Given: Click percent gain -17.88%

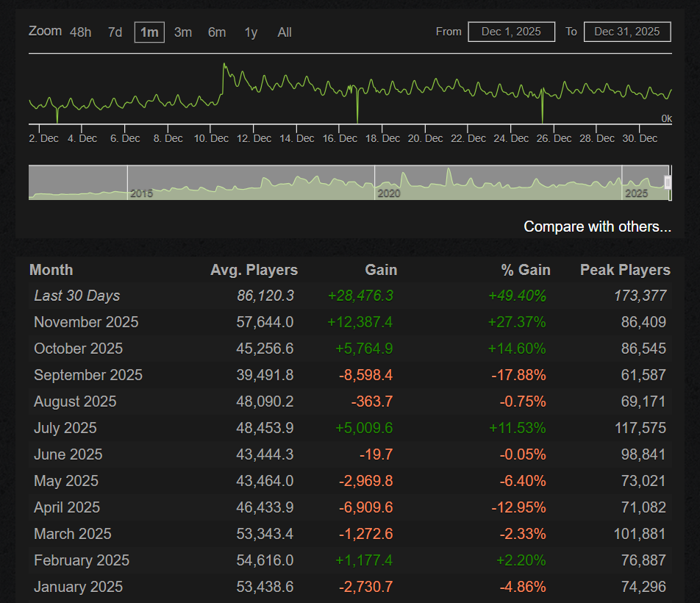Looking at the screenshot, I should [x=519, y=375].
